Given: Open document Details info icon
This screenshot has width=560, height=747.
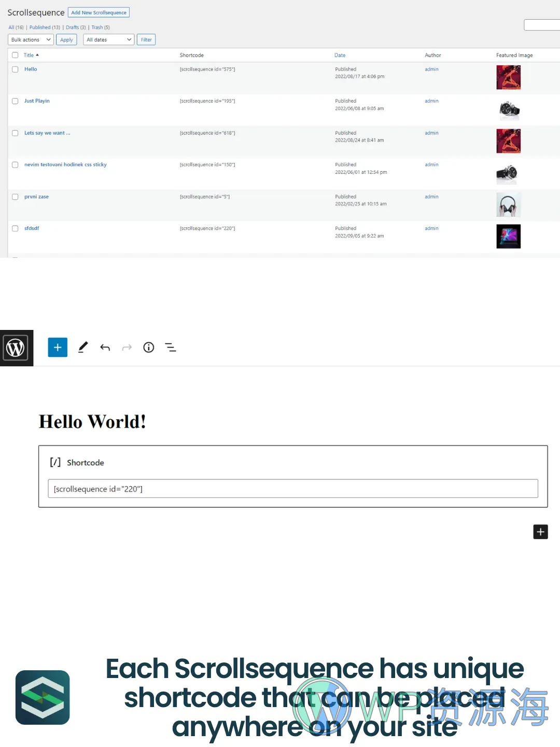Looking at the screenshot, I should tap(149, 348).
